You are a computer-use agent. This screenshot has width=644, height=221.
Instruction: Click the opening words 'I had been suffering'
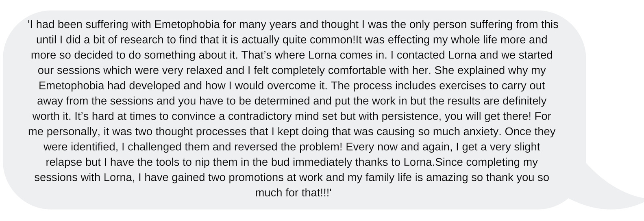point(78,24)
